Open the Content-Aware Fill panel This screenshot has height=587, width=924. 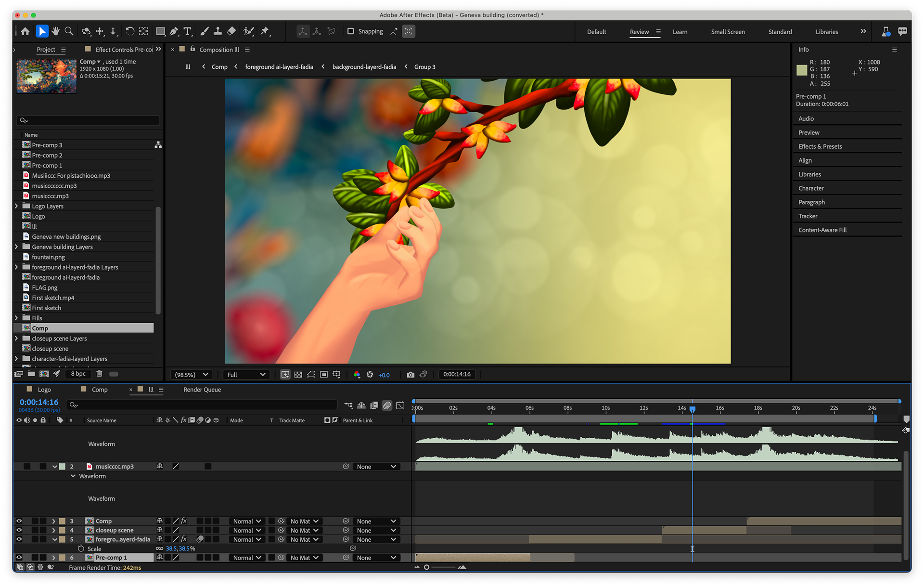822,230
